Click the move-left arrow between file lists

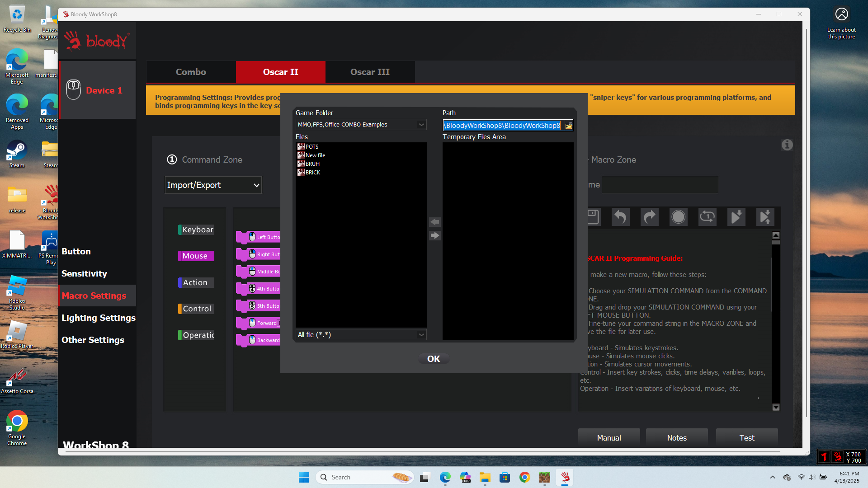434,222
